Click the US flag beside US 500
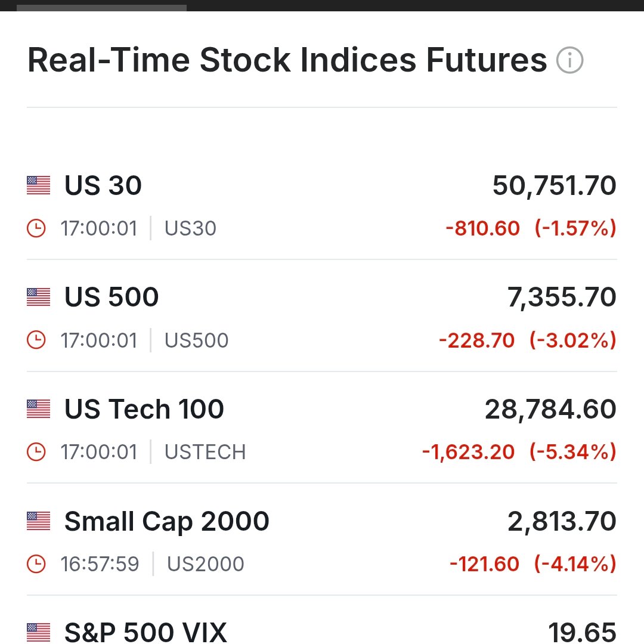 39,297
